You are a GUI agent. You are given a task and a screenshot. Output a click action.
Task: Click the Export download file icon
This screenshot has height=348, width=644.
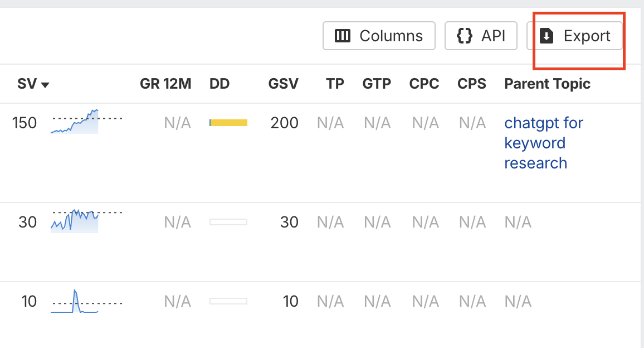click(x=547, y=36)
